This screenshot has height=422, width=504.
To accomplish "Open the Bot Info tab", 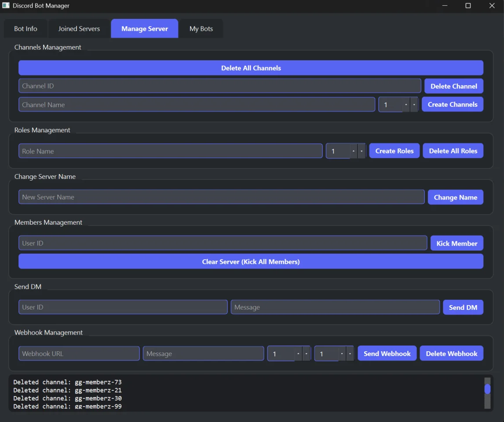I will coord(26,29).
